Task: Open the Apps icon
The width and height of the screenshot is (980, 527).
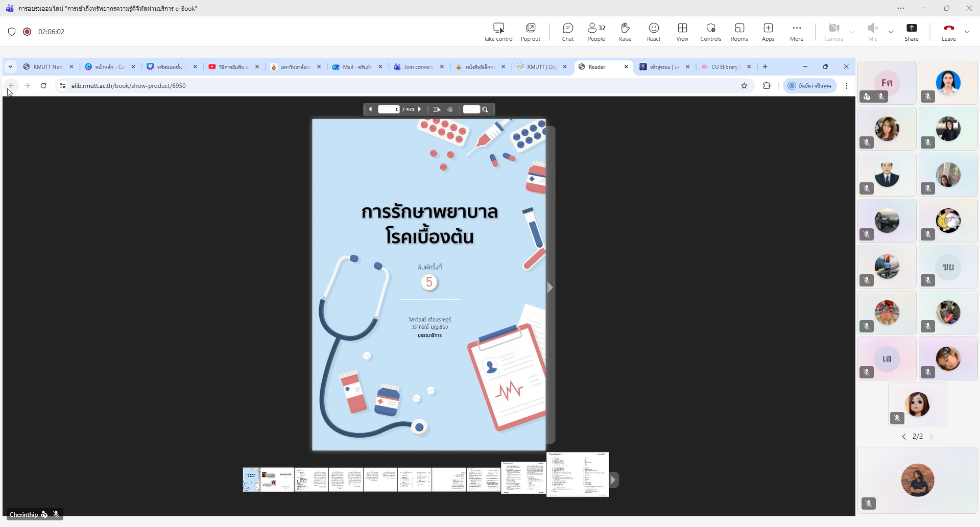Action: pyautogui.click(x=768, y=32)
